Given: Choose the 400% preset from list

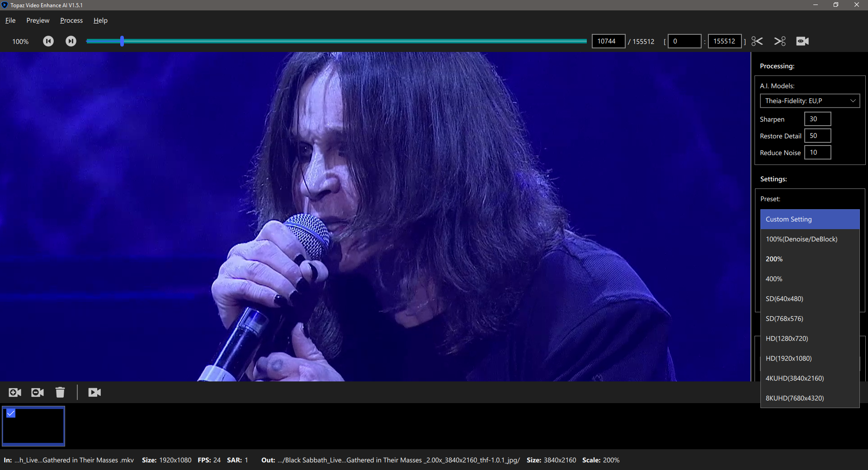Looking at the screenshot, I should (x=774, y=279).
